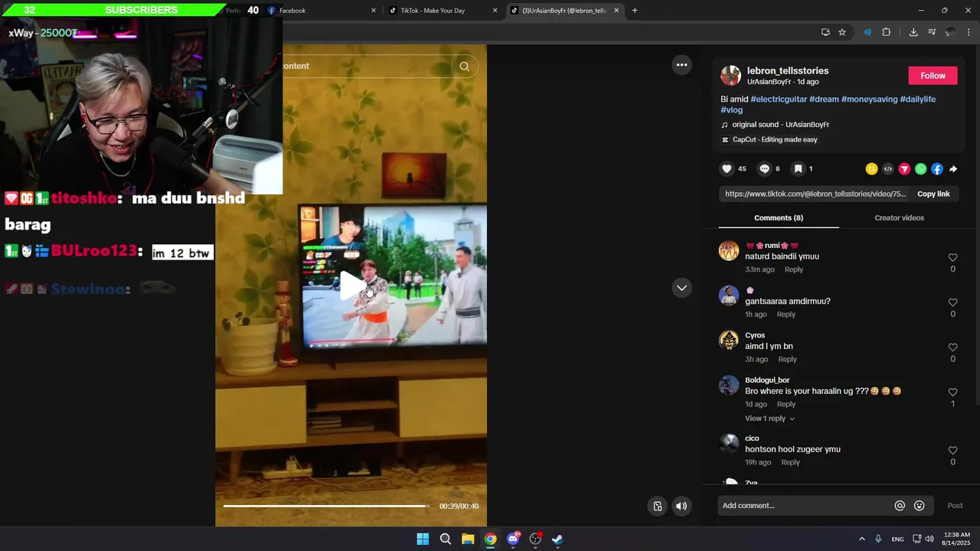Open "original sound - UrAsianBoyFr" link
The height and width of the screenshot is (551, 980).
(x=781, y=125)
